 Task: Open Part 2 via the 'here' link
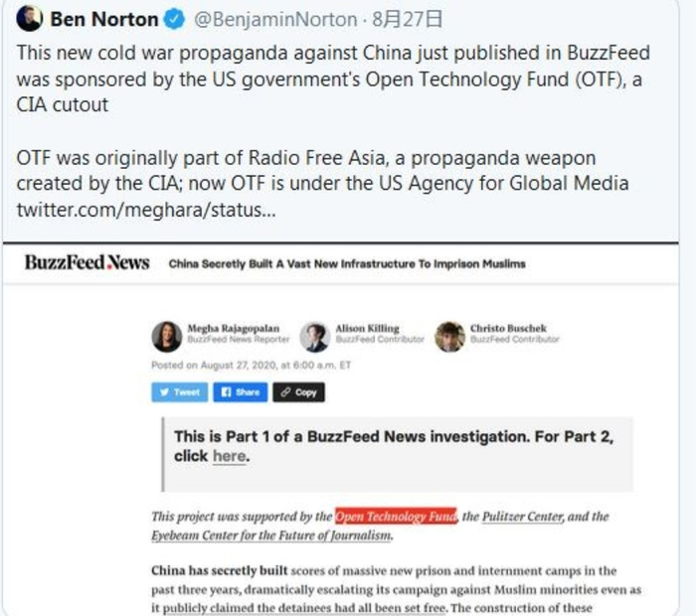[x=229, y=456]
